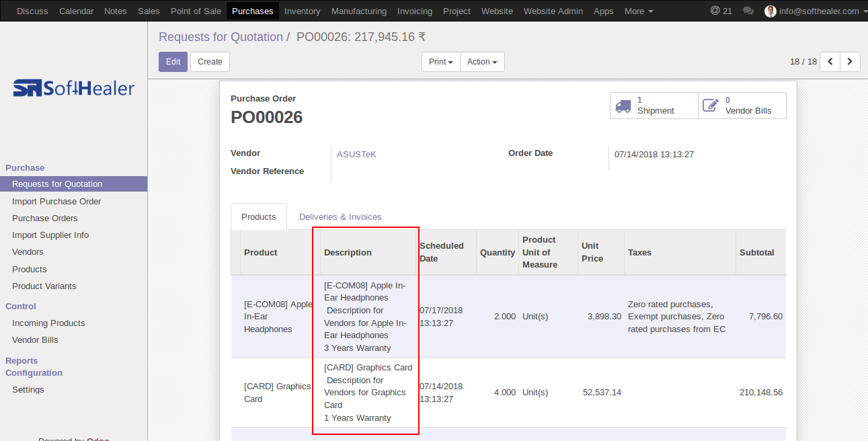Viewport: 868px width, 441px height.
Task: Open the Website Admin menu
Action: click(553, 11)
